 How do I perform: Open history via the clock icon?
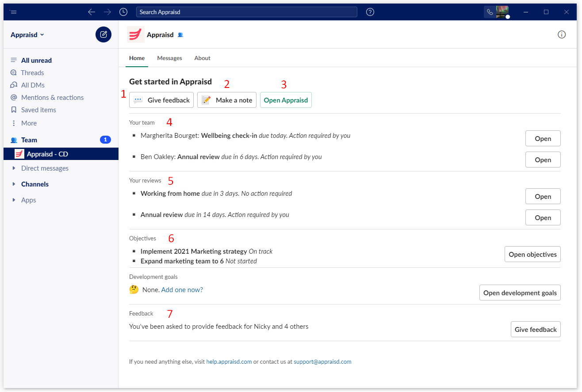[123, 12]
